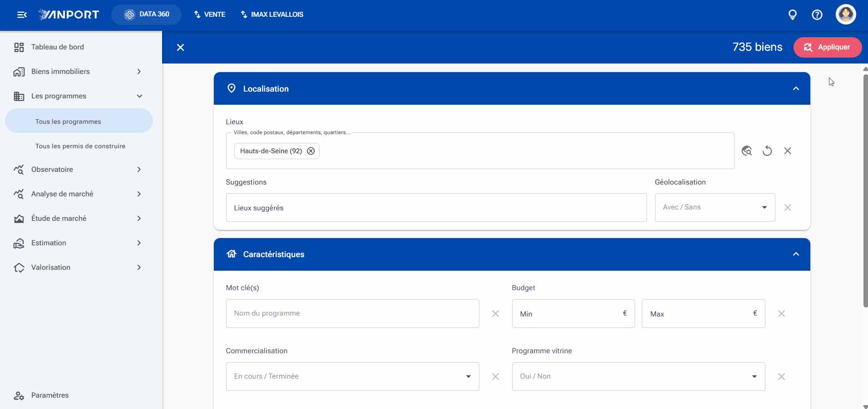This screenshot has width=868, height=409.
Task: Click the page vertical scrollbar
Action: pos(865,190)
